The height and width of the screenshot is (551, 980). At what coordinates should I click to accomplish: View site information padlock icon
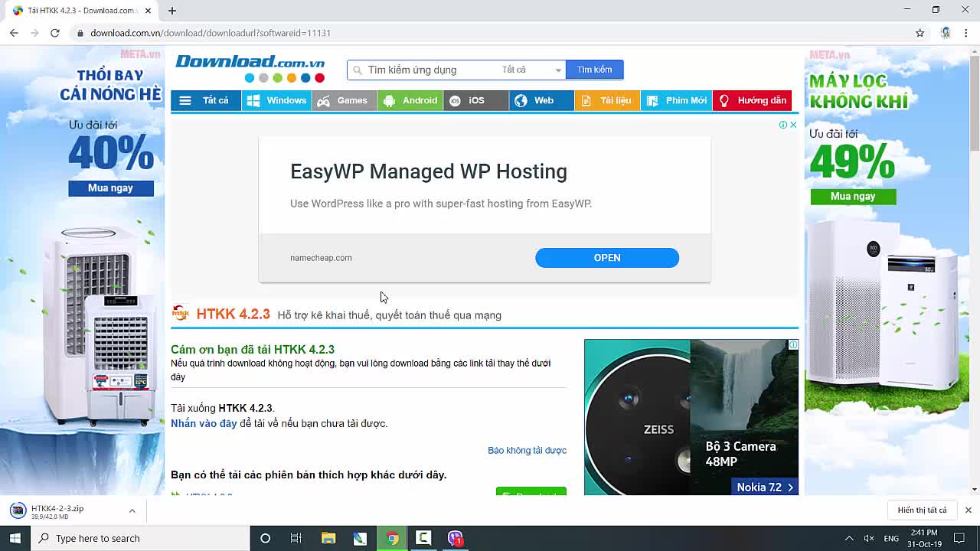coord(80,33)
